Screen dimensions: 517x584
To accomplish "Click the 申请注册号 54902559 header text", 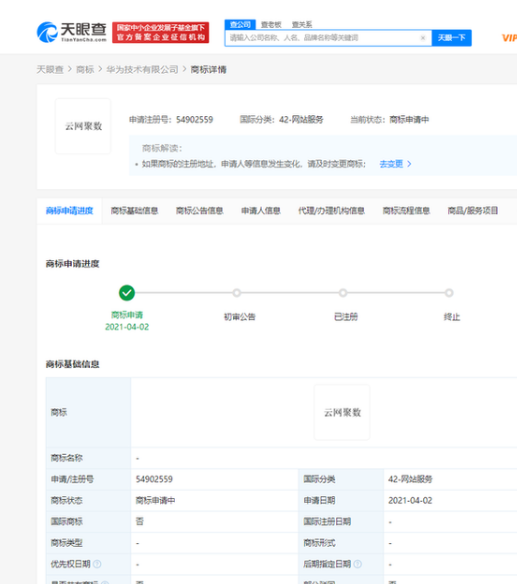I will [x=171, y=120].
